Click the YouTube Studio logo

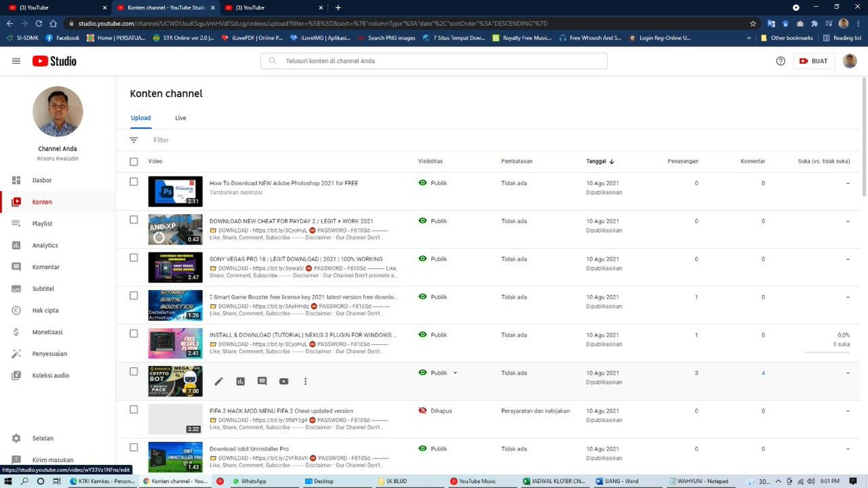click(54, 61)
